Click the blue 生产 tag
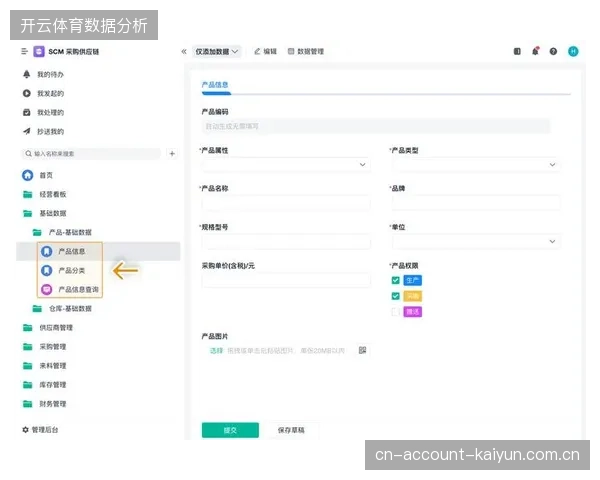Screen dimensions: 600x480 click(412, 281)
